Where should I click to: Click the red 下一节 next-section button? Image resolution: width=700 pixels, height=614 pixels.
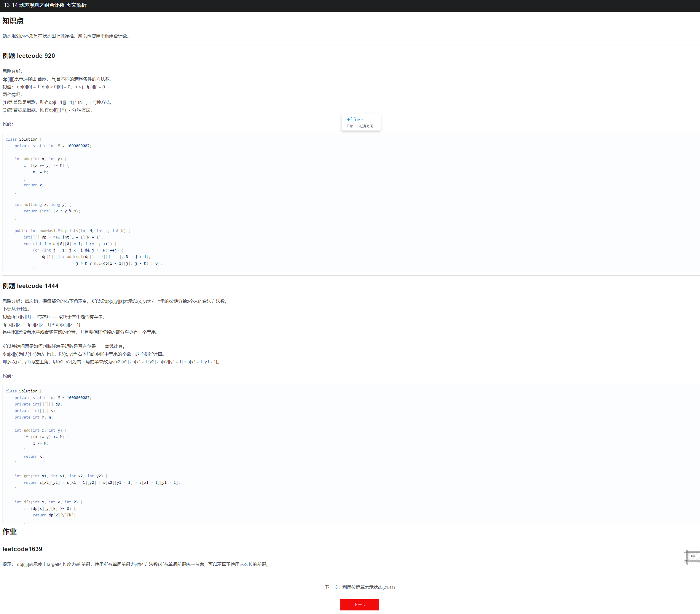pyautogui.click(x=359, y=605)
